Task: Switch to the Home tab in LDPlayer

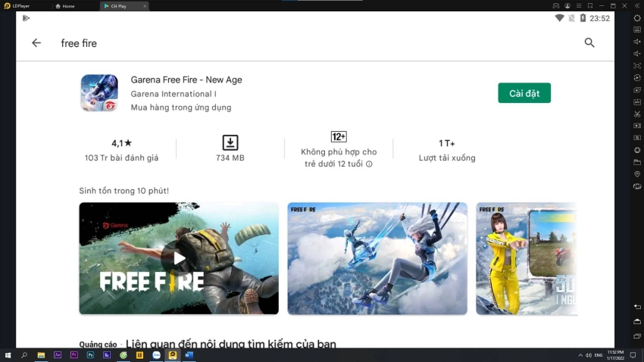Action: pyautogui.click(x=65, y=6)
